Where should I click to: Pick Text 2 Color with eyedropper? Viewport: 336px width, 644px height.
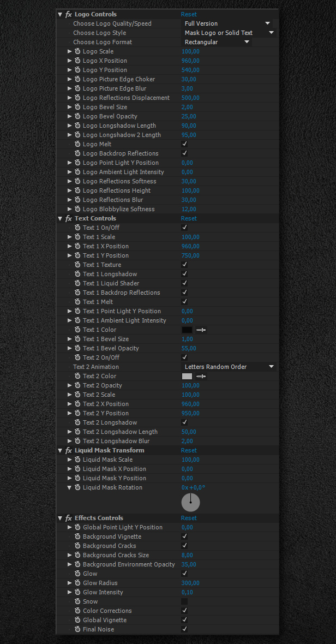click(201, 376)
